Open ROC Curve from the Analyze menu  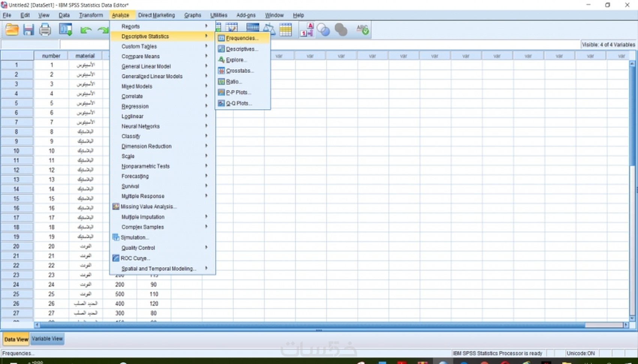point(162,259)
